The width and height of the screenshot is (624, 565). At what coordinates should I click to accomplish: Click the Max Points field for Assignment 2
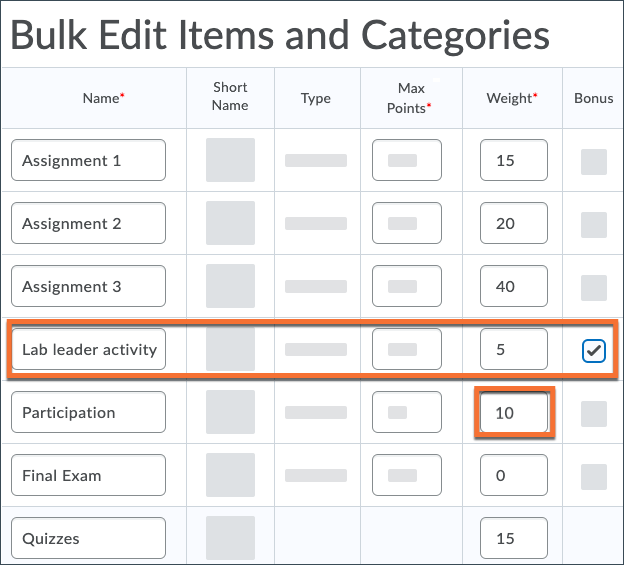coord(406,224)
